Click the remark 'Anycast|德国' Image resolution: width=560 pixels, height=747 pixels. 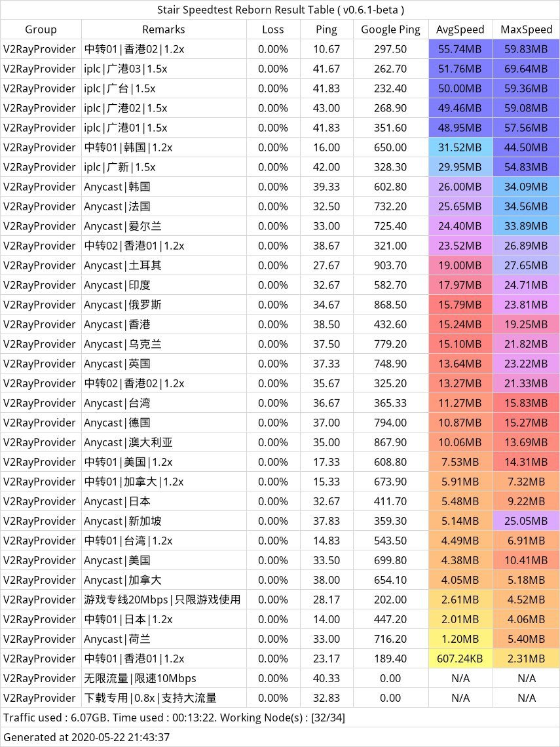(x=117, y=423)
